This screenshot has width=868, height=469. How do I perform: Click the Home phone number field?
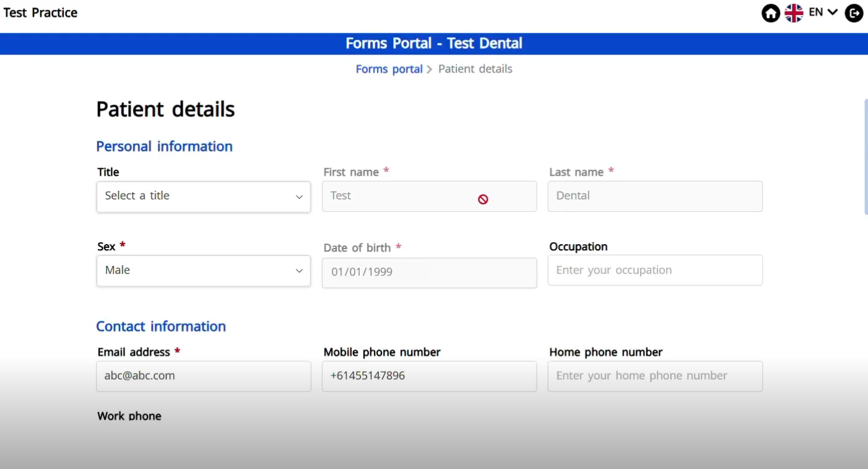tap(654, 376)
